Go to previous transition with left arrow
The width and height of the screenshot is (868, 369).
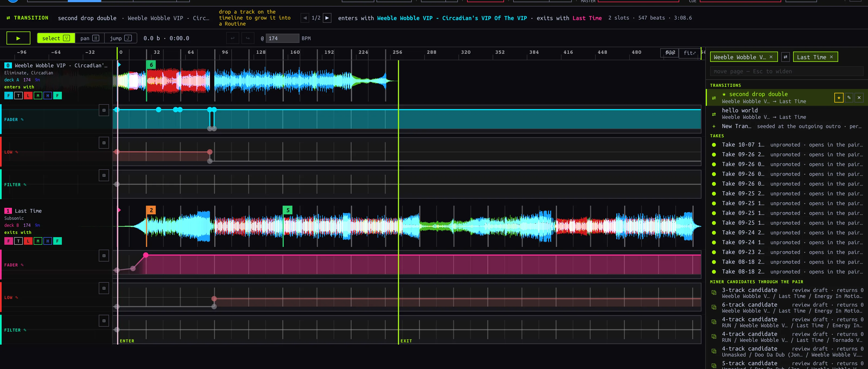pos(305,18)
